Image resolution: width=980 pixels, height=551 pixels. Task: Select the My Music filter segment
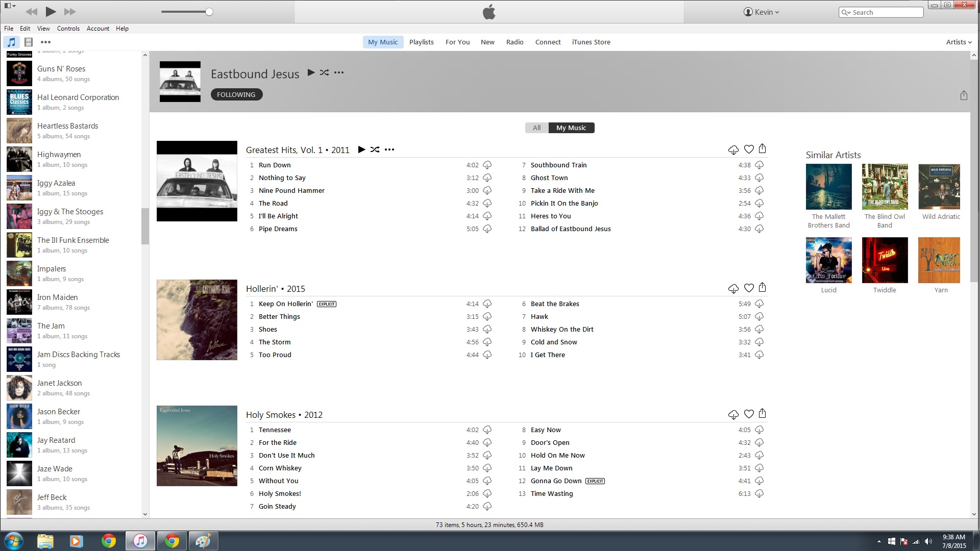(571, 128)
